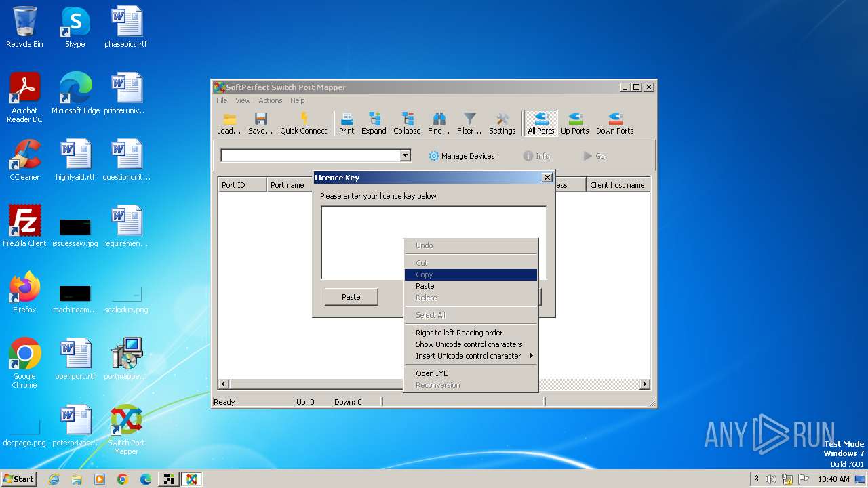This screenshot has height=488, width=868.
Task: Open the Skype desktop shortcut
Action: 75,27
